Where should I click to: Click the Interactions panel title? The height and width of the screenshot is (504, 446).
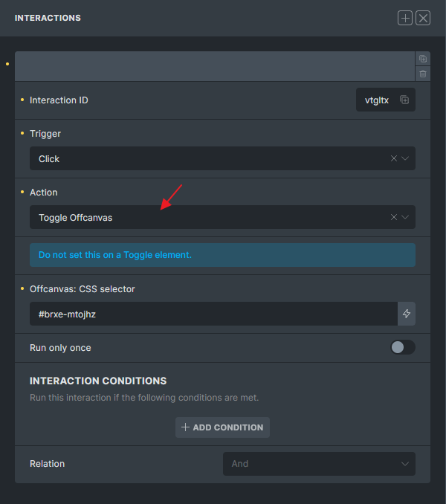click(48, 18)
